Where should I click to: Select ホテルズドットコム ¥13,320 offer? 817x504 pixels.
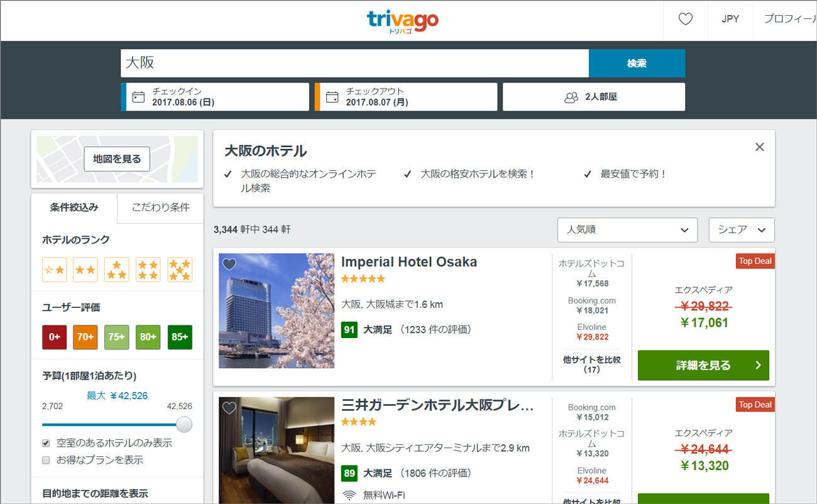click(x=591, y=444)
